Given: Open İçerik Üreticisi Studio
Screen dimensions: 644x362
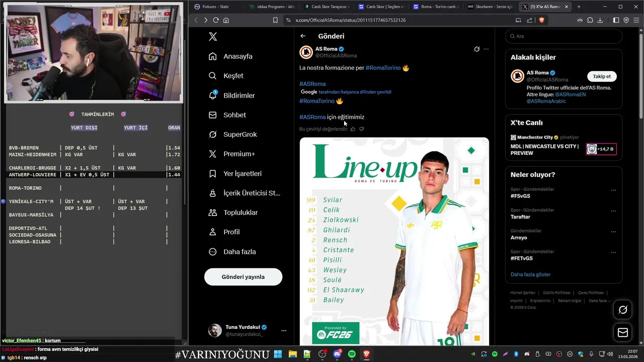Looking at the screenshot, I should pos(244,193).
